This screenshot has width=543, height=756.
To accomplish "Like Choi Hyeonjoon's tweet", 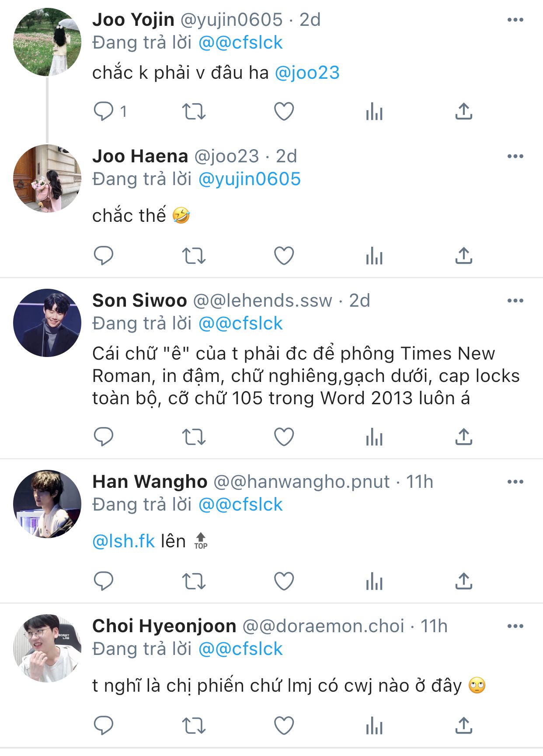I will (284, 725).
